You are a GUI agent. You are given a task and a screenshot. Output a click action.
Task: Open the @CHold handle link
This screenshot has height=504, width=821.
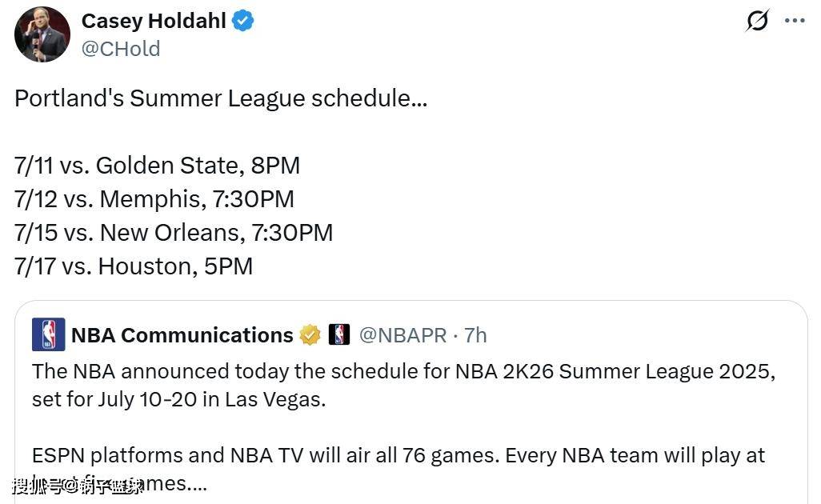[x=121, y=49]
